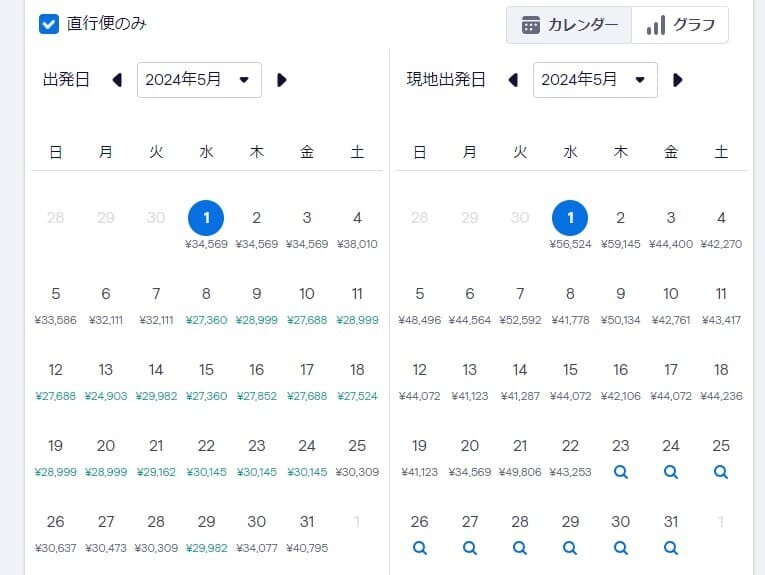This screenshot has width=765, height=575.
Task: Choose return date 9 at ¥50,134
Action: [621, 306]
